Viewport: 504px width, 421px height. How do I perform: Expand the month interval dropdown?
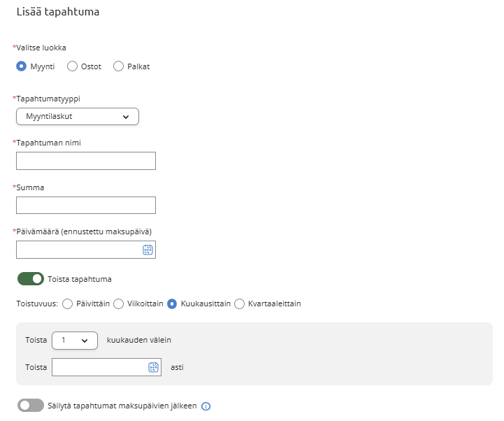point(75,341)
